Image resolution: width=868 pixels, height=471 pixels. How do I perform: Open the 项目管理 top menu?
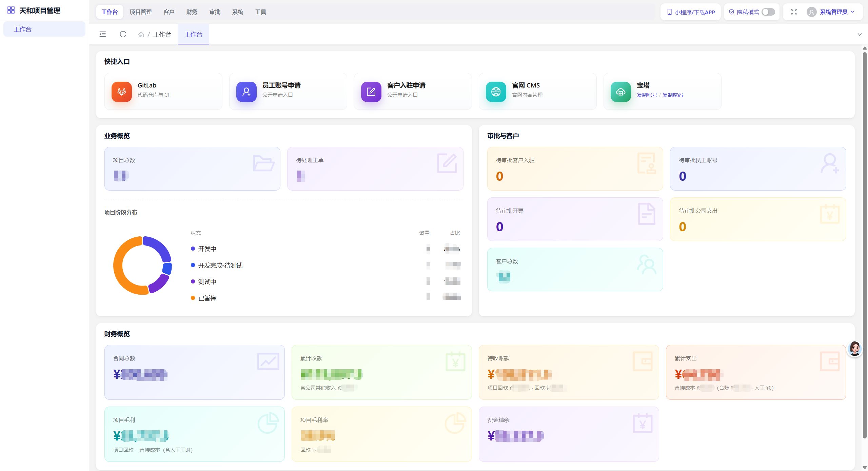(x=141, y=12)
